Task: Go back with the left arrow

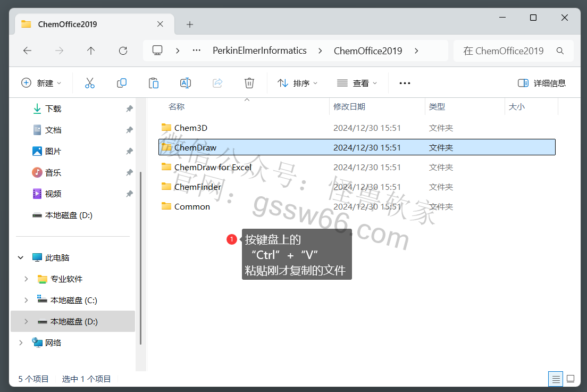Action: pos(27,51)
